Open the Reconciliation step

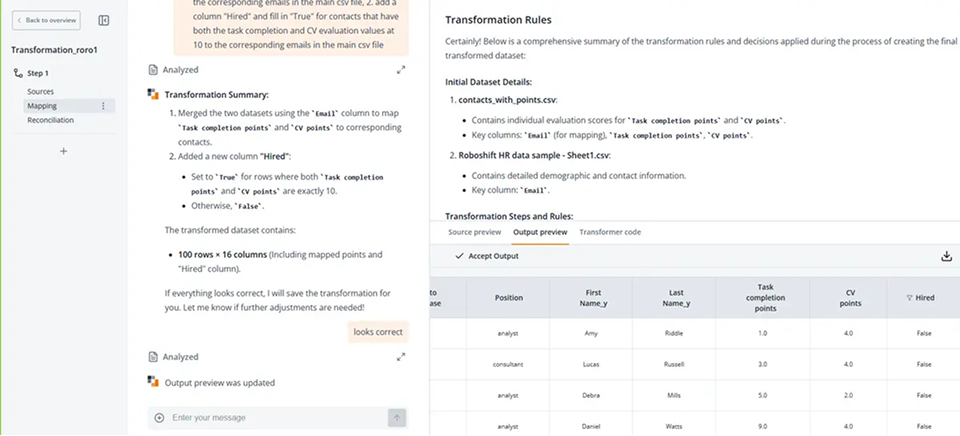tap(50, 120)
